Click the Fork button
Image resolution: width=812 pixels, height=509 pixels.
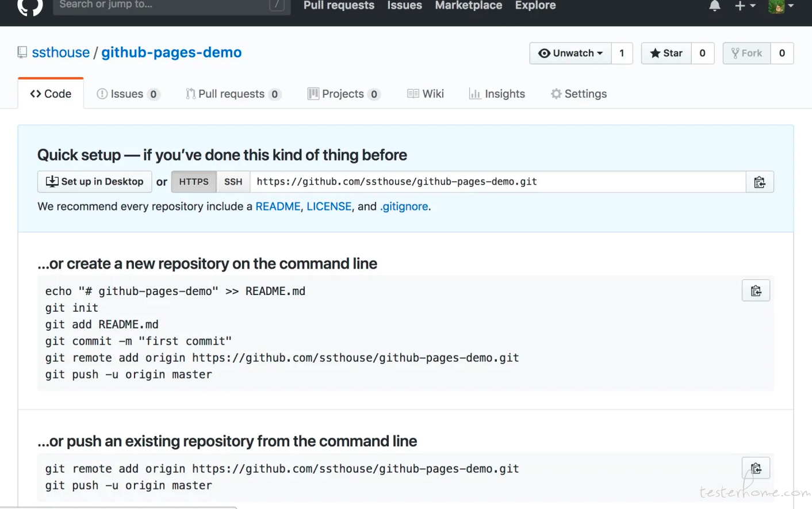tap(746, 53)
